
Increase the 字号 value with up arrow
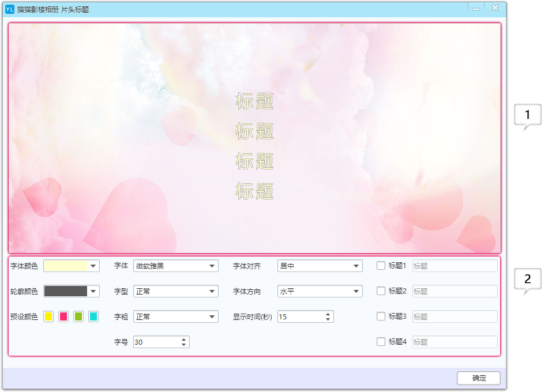pos(184,339)
